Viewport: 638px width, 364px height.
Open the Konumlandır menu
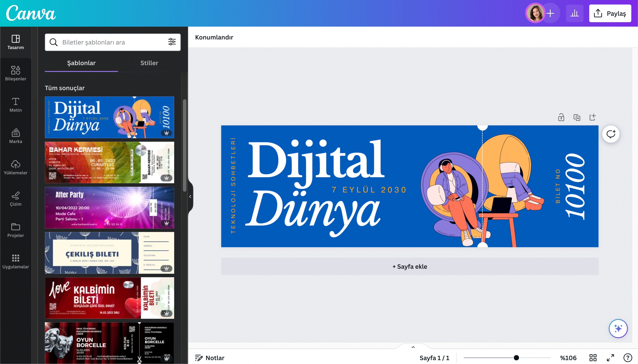pyautogui.click(x=214, y=37)
